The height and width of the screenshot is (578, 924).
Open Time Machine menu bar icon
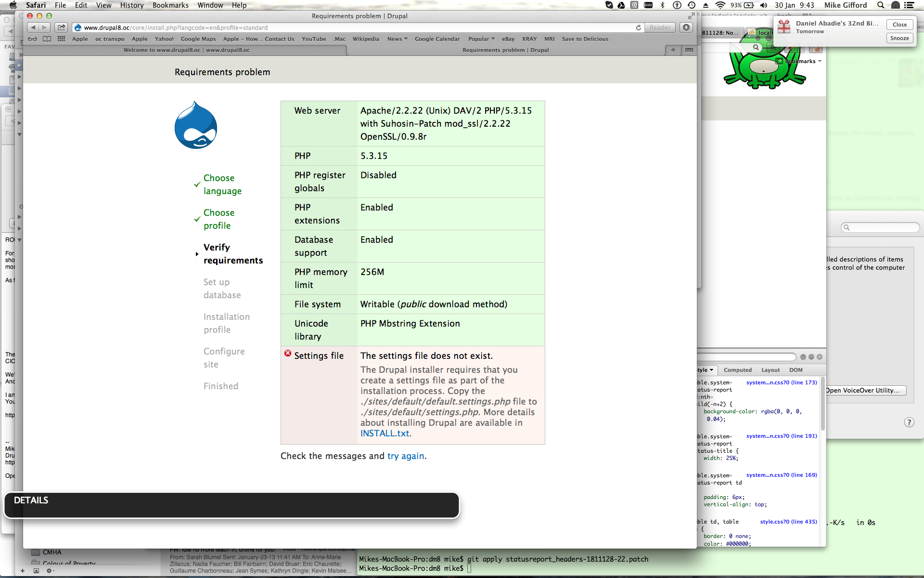click(692, 5)
